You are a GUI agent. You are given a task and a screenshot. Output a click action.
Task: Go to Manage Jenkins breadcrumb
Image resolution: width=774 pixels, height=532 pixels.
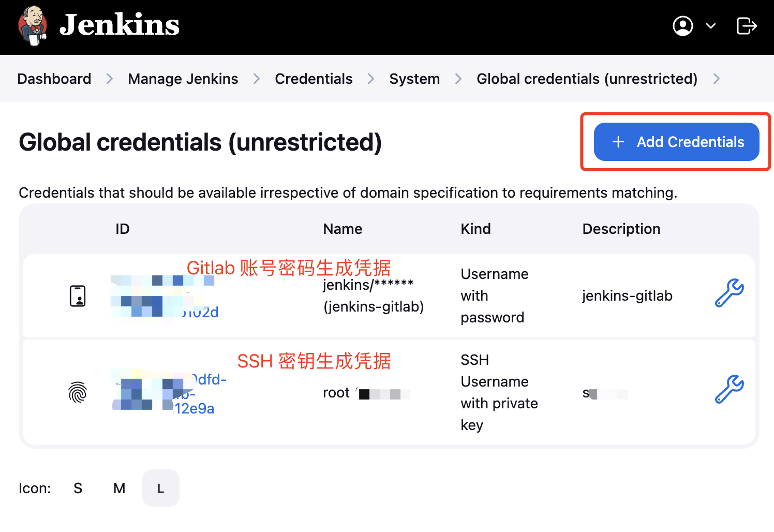click(x=183, y=79)
